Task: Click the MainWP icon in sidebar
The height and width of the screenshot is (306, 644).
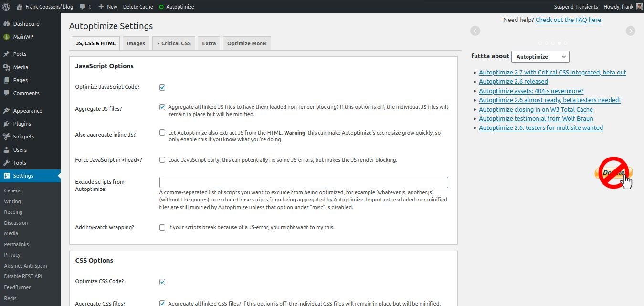Action: pos(7,37)
